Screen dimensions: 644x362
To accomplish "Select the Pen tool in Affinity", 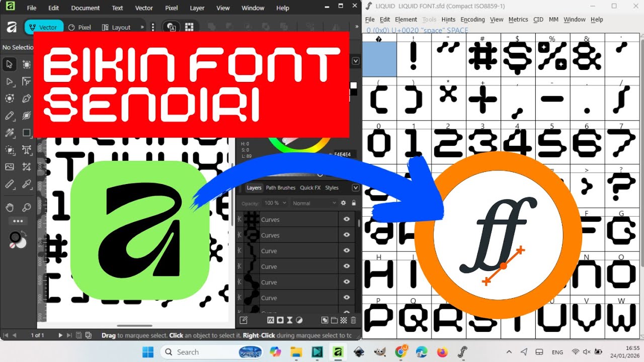I will click(x=27, y=99).
